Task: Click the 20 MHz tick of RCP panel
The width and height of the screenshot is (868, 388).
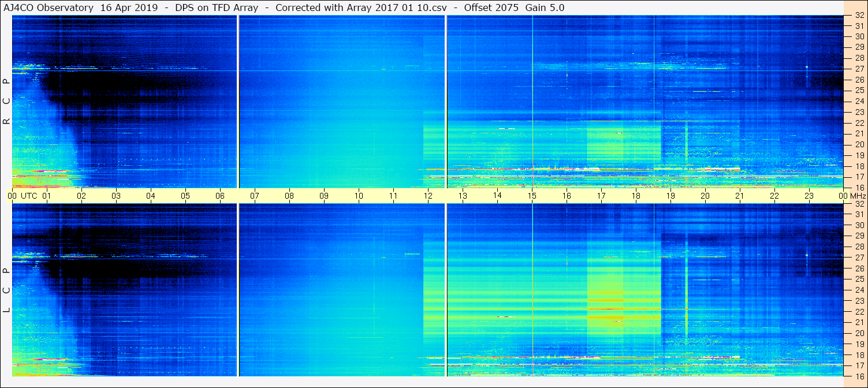Action: 859,144
